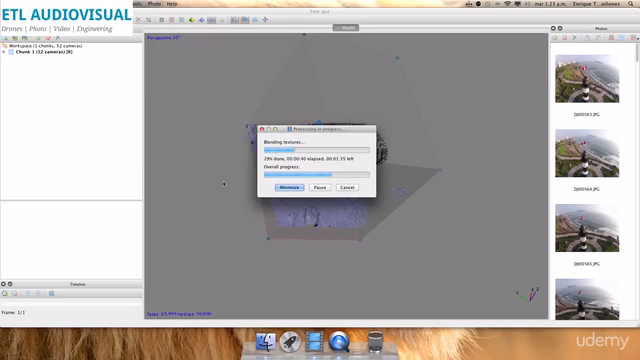This screenshot has width=640, height=360.
Task: Click second red icon in Timeline toolbar
Action: 15,293
